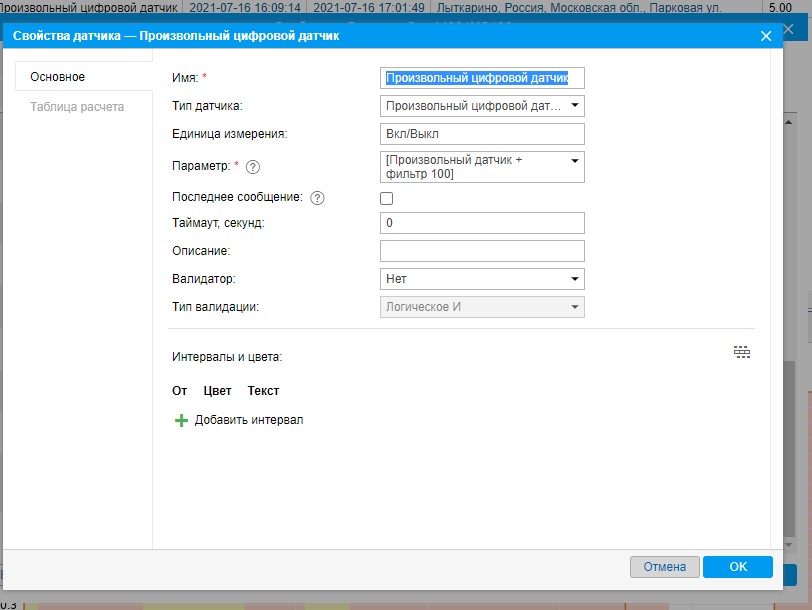This screenshot has width=812, height=610.
Task: Click into the Таймаут, секунд field
Action: tap(482, 223)
